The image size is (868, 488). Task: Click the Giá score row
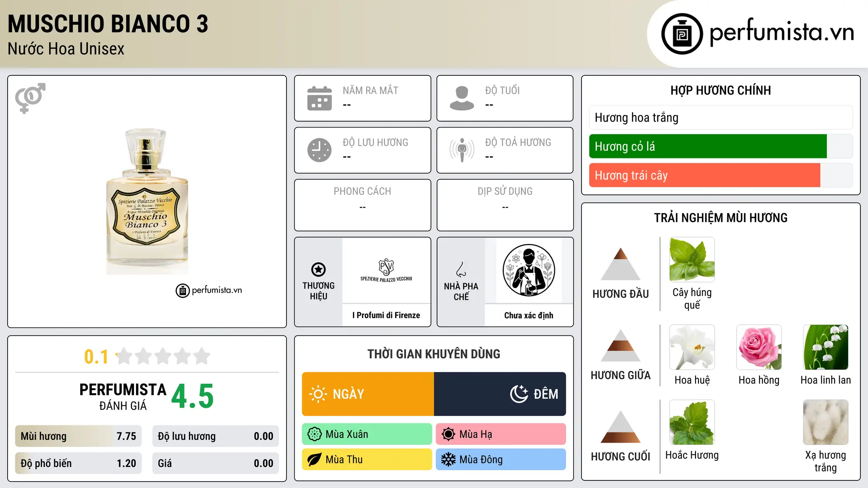click(216, 463)
